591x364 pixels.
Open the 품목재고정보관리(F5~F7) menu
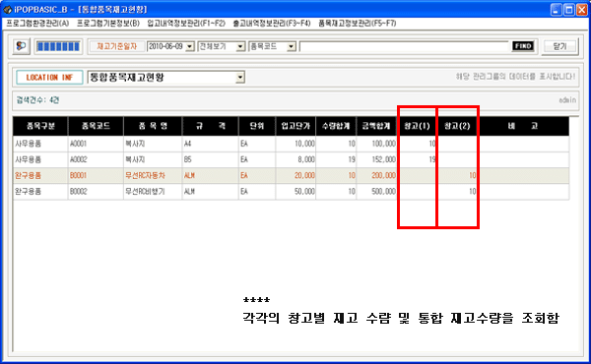(x=357, y=24)
